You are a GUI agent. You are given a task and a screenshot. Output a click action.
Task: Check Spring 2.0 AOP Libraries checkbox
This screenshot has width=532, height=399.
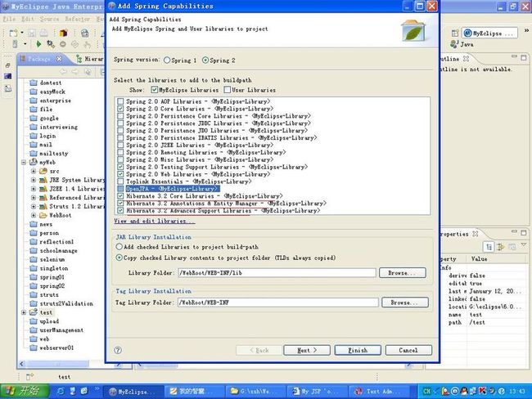[120, 101]
